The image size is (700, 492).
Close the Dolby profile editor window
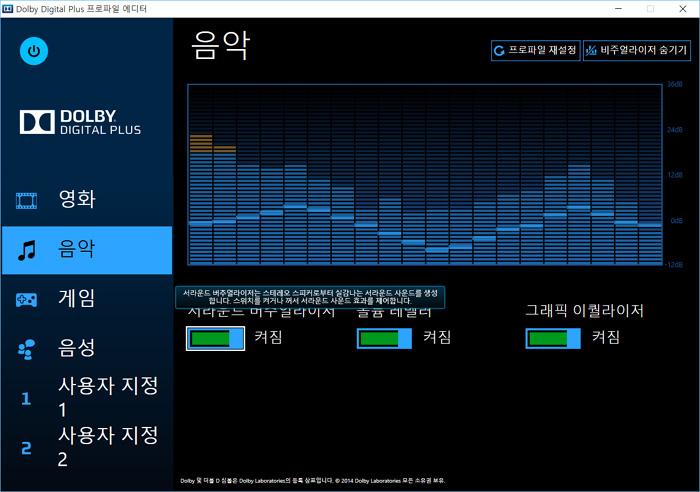tap(683, 8)
